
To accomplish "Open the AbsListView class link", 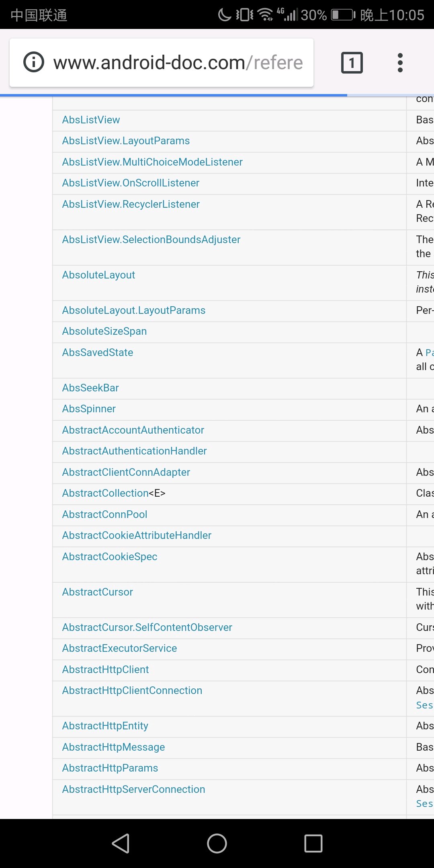I will [91, 120].
